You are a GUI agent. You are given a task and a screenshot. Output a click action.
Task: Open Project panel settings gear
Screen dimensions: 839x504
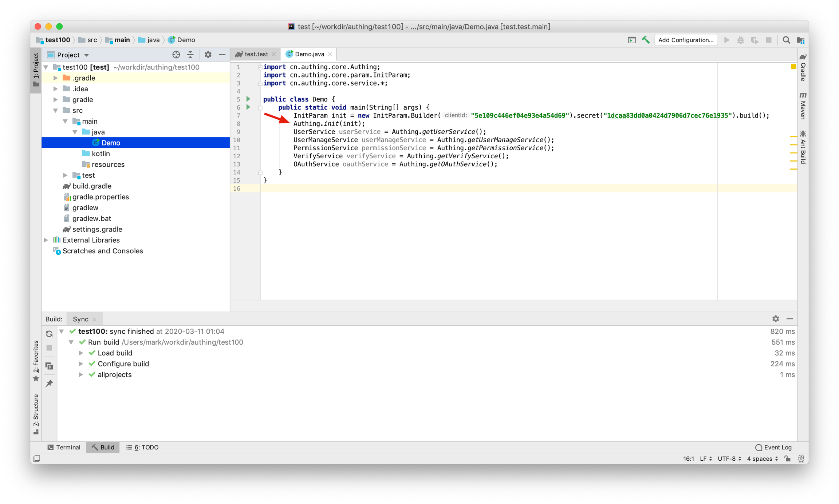pos(208,55)
